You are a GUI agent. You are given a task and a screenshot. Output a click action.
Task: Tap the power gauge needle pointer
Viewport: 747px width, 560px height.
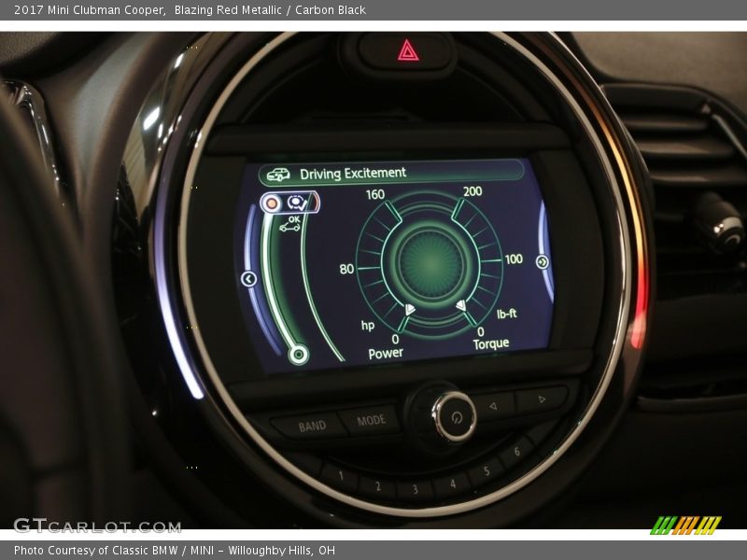pyautogui.click(x=410, y=310)
